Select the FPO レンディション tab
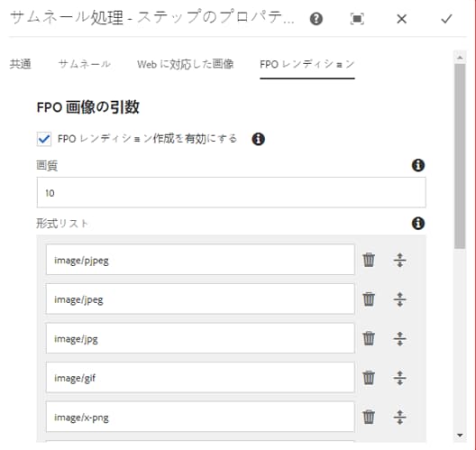The height and width of the screenshot is (450, 476). (307, 64)
